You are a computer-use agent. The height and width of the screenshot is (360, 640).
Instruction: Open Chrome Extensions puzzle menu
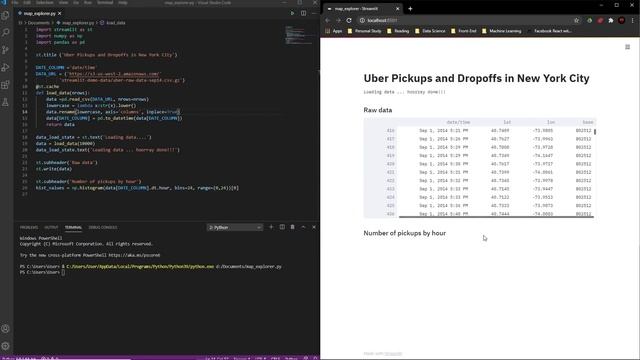pyautogui.click(x=611, y=20)
